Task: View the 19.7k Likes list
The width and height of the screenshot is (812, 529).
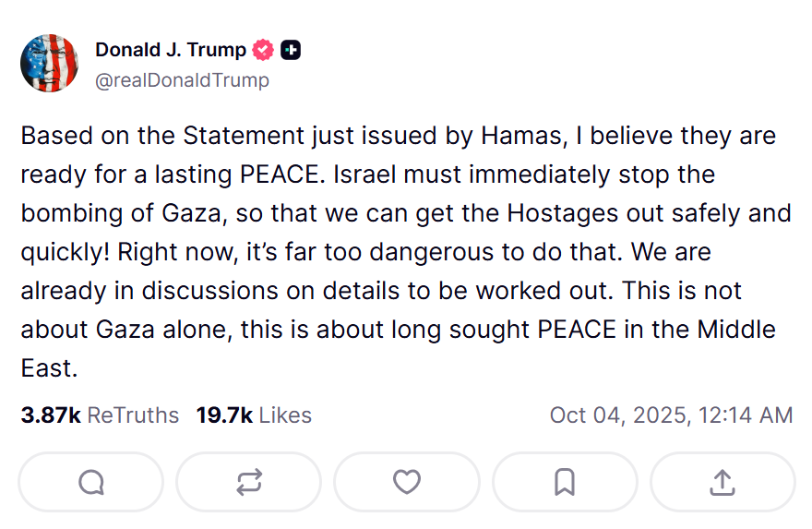Action: (x=254, y=415)
